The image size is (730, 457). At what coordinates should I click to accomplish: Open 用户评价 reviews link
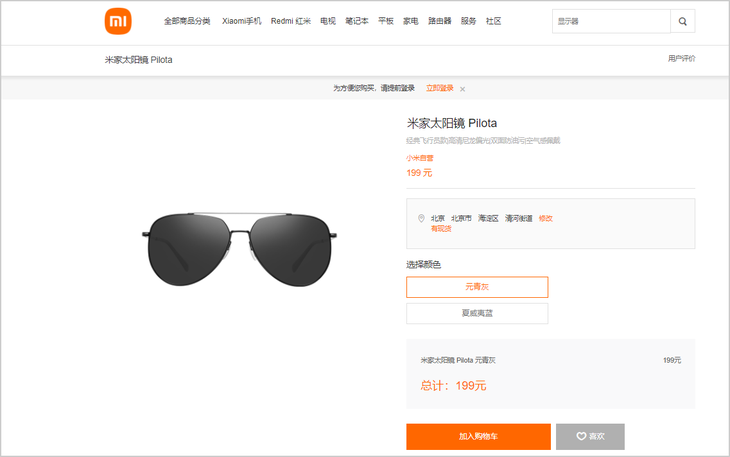click(x=681, y=58)
